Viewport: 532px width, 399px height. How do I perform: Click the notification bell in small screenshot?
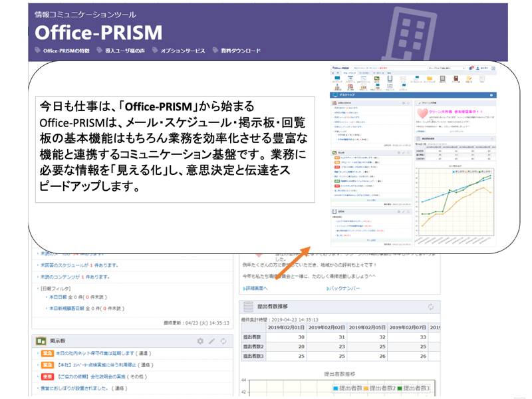tap(470, 68)
